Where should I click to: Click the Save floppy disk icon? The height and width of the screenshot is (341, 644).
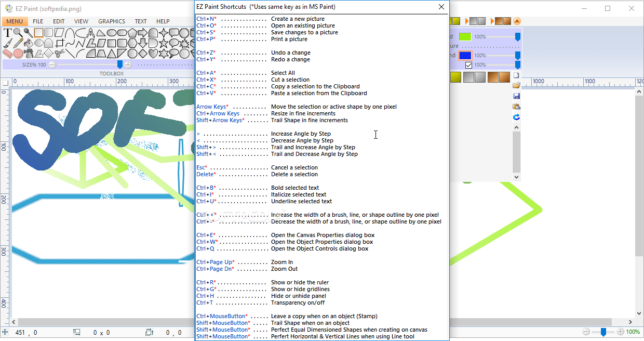[x=516, y=96]
